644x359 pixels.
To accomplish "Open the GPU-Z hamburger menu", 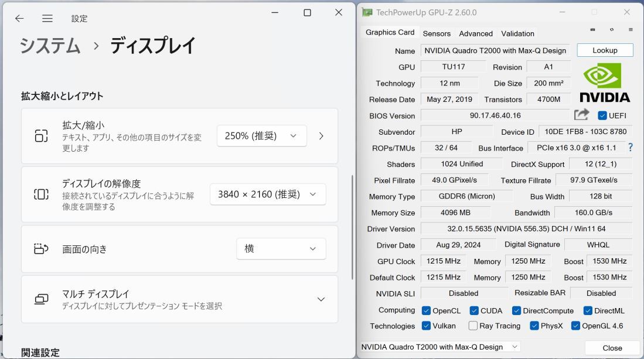I will click(x=631, y=29).
